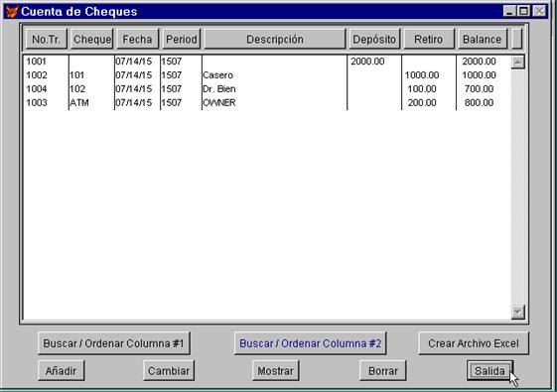Click the Mostrar button
Screen dimensions: 557x392
point(276,371)
